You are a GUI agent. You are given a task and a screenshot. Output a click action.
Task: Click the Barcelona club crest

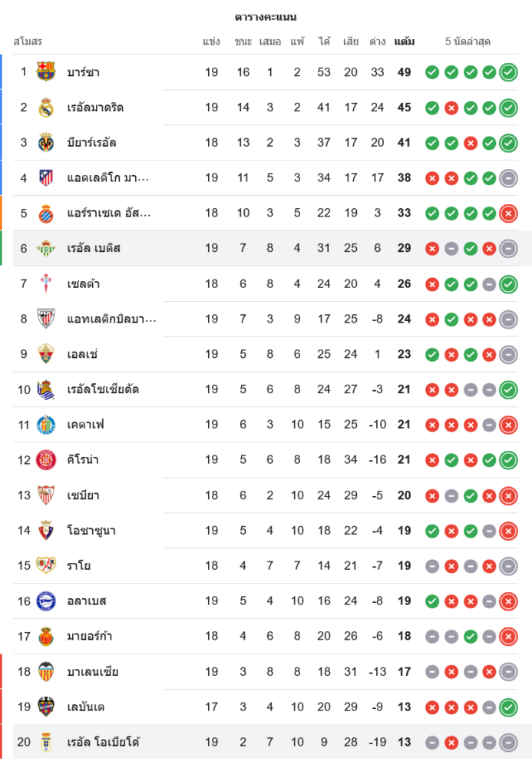point(46,72)
